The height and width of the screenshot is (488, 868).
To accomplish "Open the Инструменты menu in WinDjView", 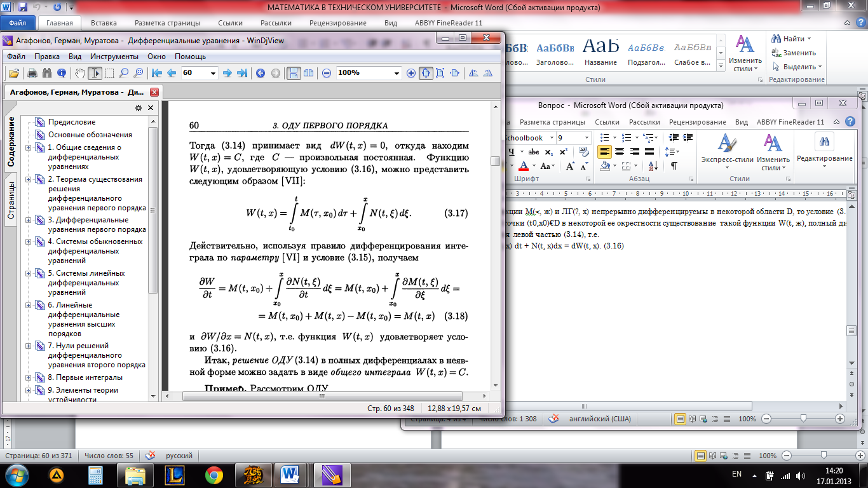I will coord(114,57).
